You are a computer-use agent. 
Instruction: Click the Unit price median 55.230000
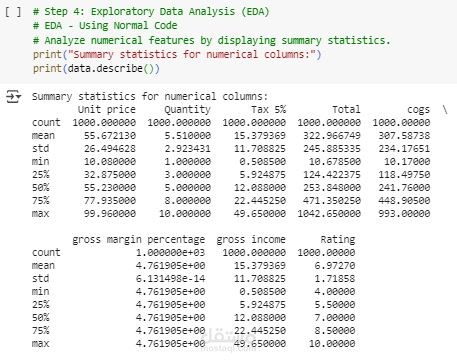pos(110,188)
